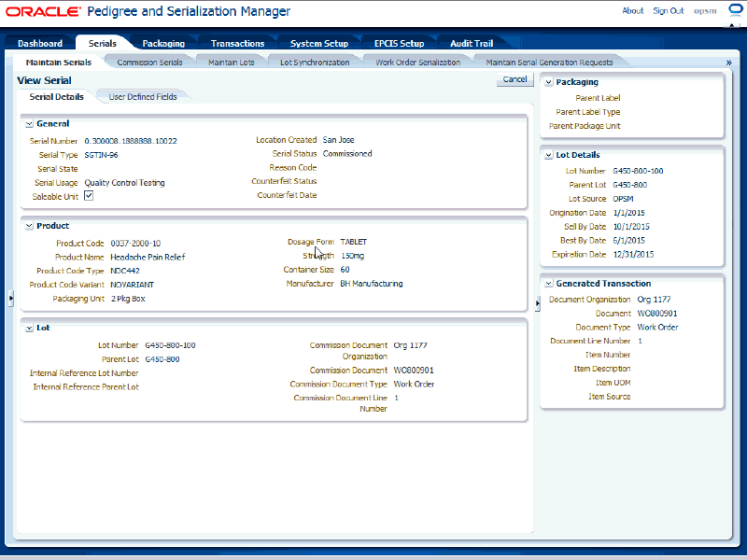Image resolution: width=747 pixels, height=560 pixels.
Task: Open the Transactions tab
Action: [x=237, y=43]
